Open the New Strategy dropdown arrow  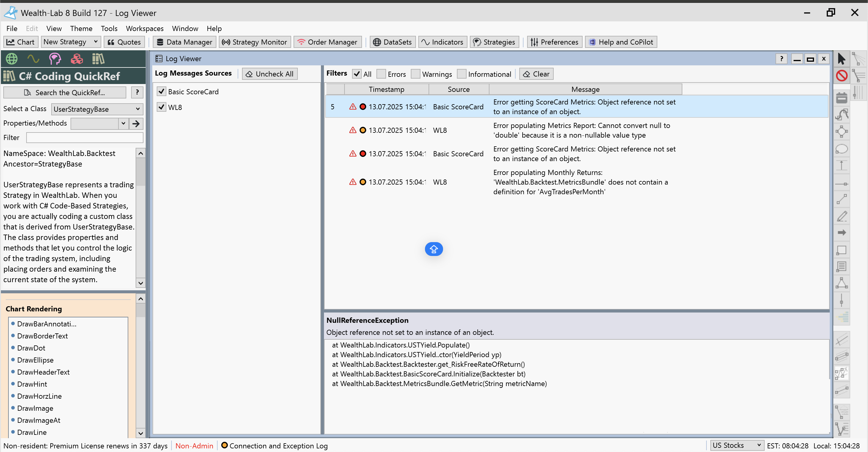click(x=96, y=42)
